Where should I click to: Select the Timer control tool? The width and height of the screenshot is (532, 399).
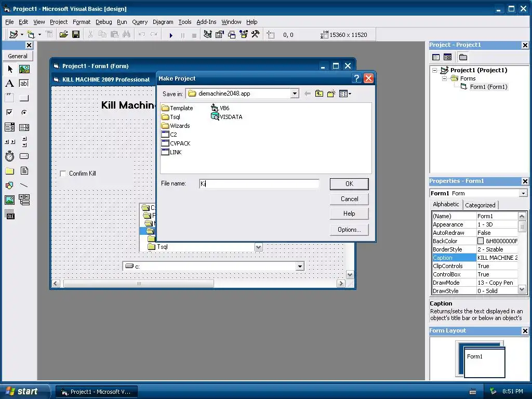coord(10,156)
